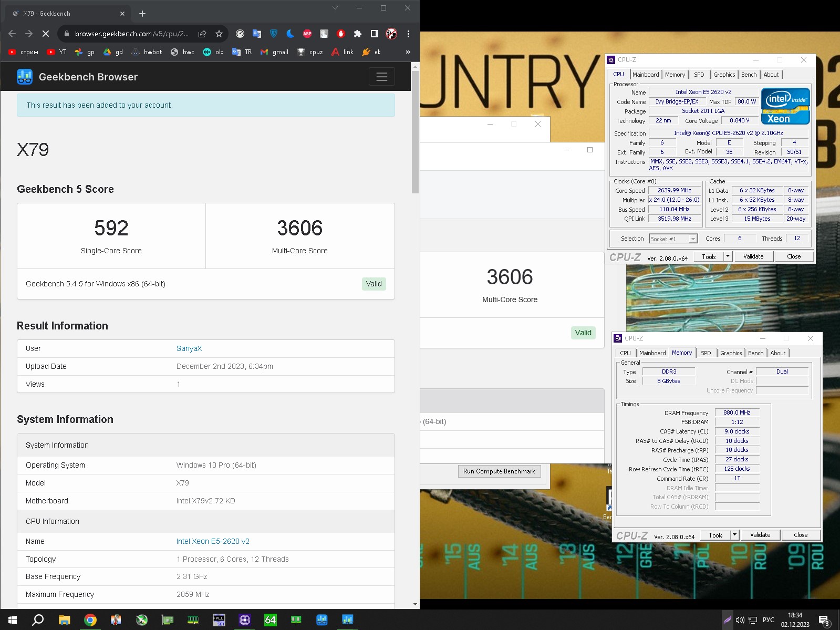Click the share page icon in the address bar
The image size is (840, 630).
[202, 34]
